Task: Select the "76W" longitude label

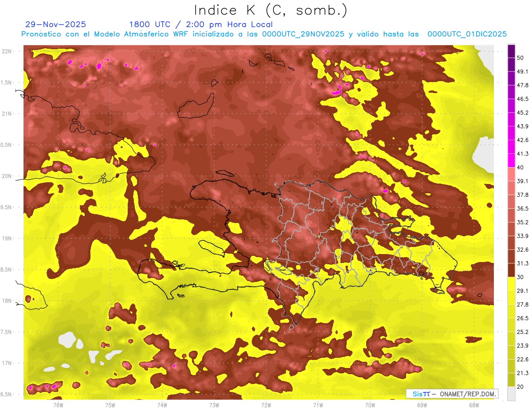Action: coord(59,405)
